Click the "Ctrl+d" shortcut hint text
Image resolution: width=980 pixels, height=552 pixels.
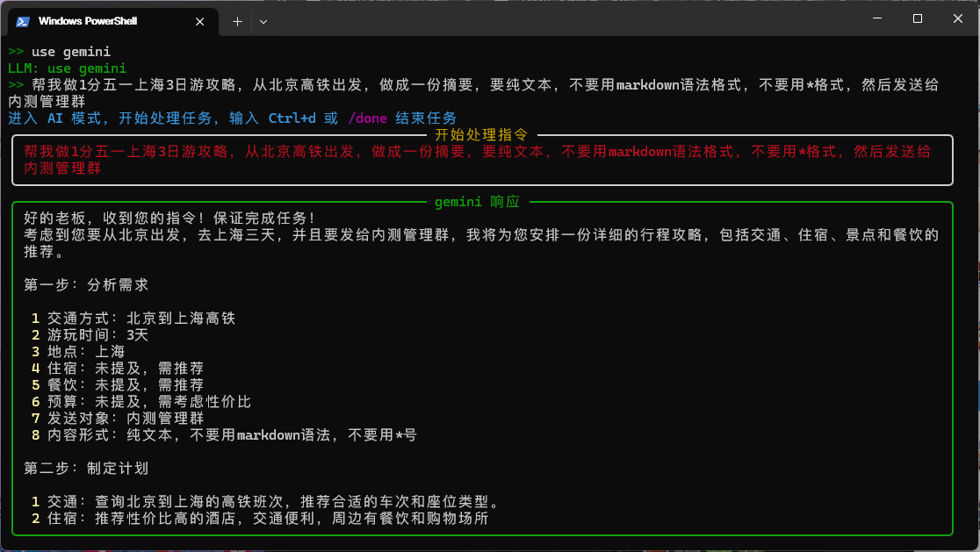tap(292, 118)
